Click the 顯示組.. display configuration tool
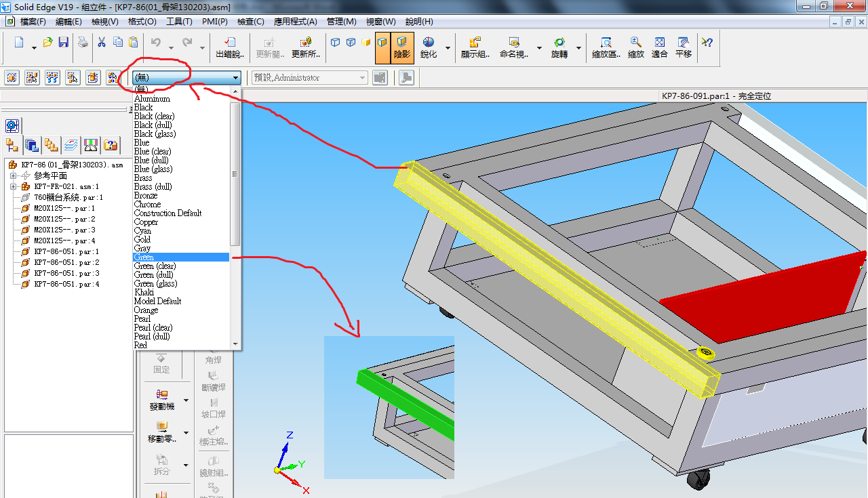The height and width of the screenshot is (498, 868). 475,47
